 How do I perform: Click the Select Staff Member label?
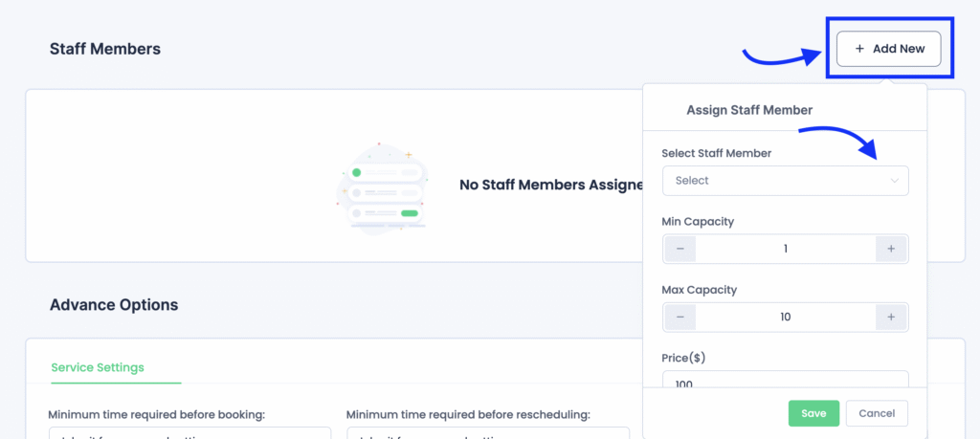click(x=716, y=153)
